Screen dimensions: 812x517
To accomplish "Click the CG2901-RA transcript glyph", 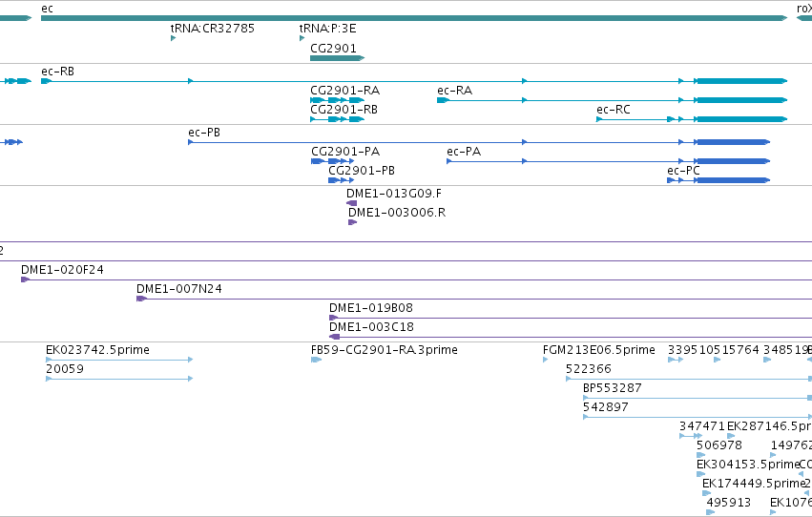I will click(337, 100).
